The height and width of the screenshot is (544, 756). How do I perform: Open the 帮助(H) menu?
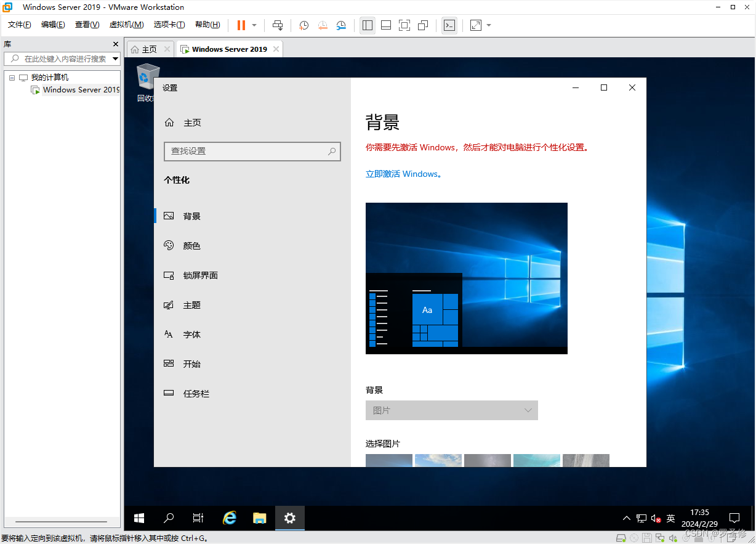(x=207, y=25)
